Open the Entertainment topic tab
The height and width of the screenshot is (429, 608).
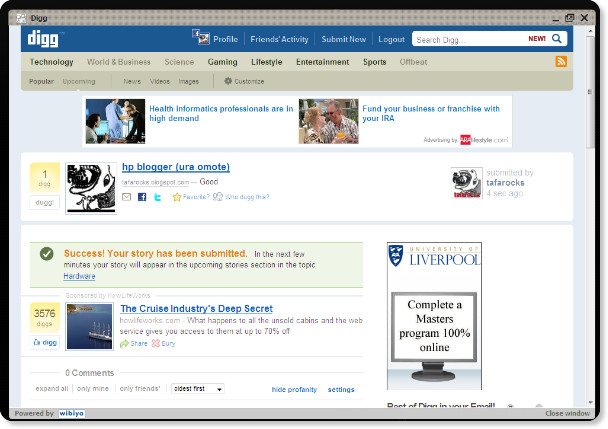[323, 62]
